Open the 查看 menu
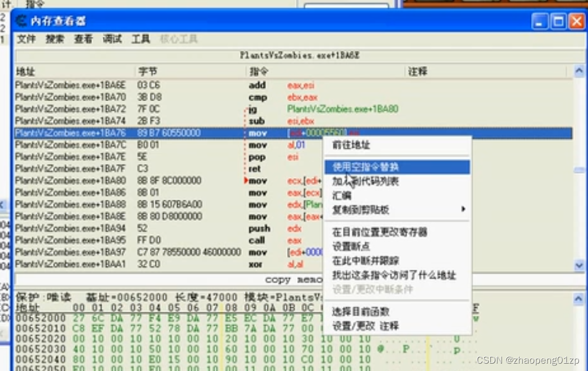 (x=83, y=39)
